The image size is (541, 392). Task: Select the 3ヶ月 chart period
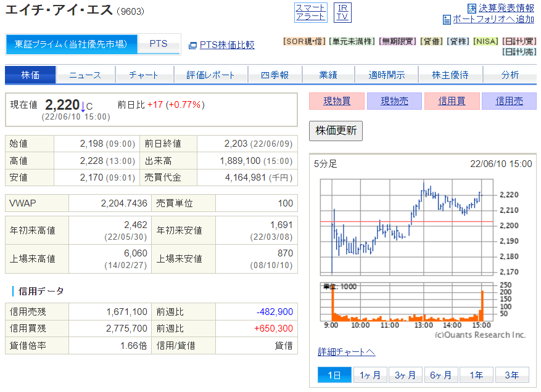click(405, 375)
